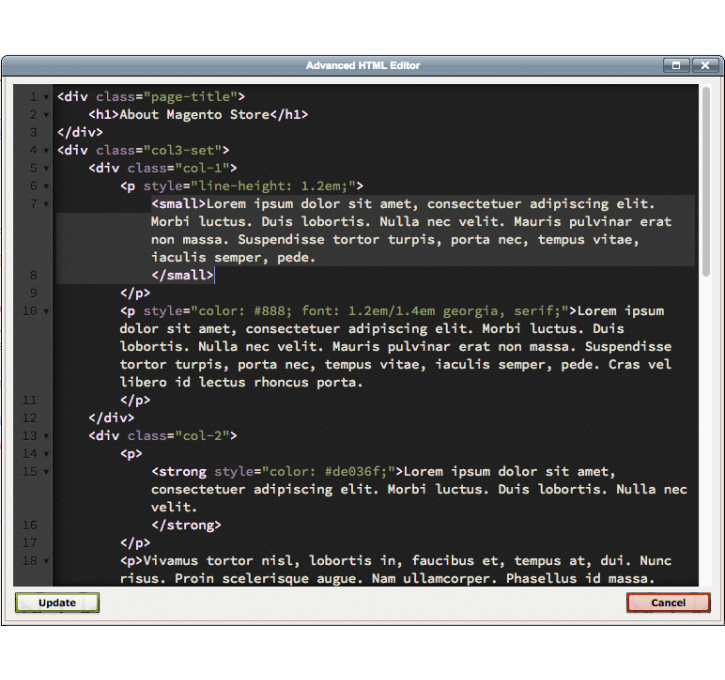The height and width of the screenshot is (680, 725).
Task: Click the "#de036f;" color value
Action: [356, 472]
